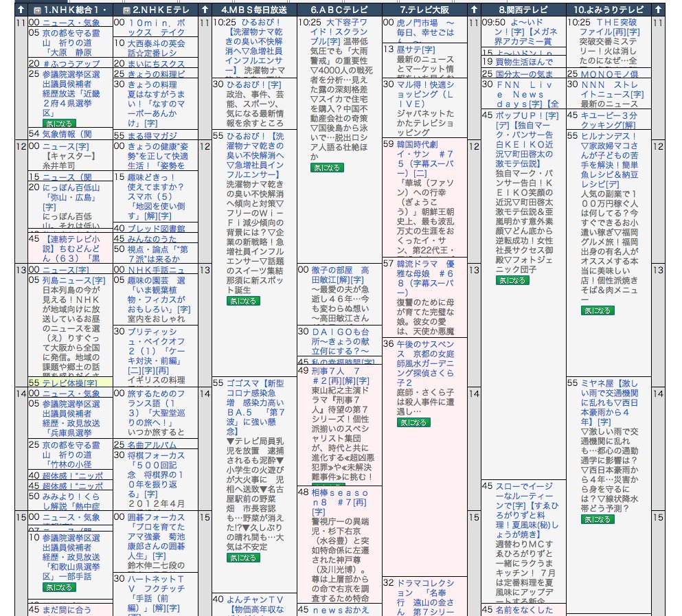This screenshot has height=616, width=682.
Task: Open 名曲アルバム program link
Action: 152,444
